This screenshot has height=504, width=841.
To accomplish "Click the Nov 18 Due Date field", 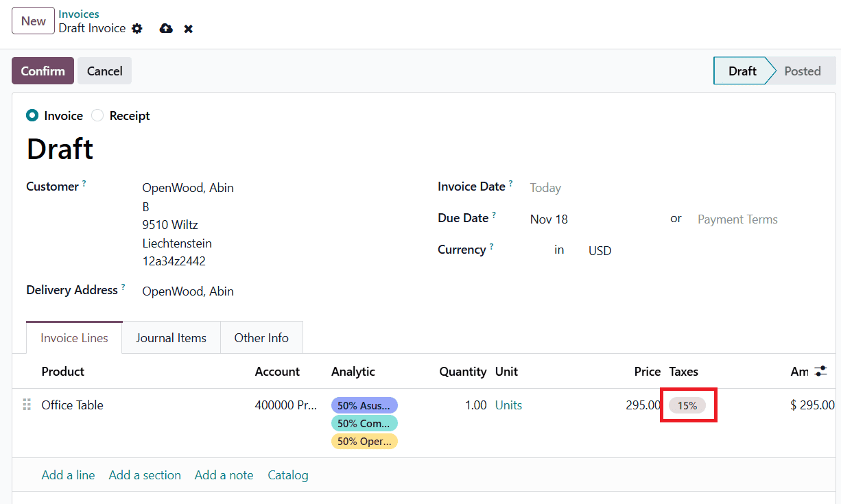I will click(x=549, y=219).
